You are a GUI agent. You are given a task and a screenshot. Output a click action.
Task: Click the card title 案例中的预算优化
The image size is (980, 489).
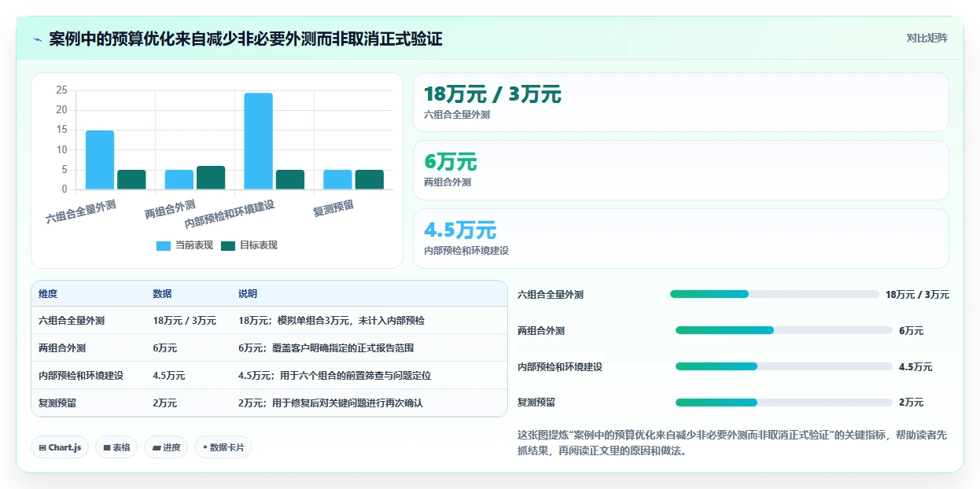(245, 39)
